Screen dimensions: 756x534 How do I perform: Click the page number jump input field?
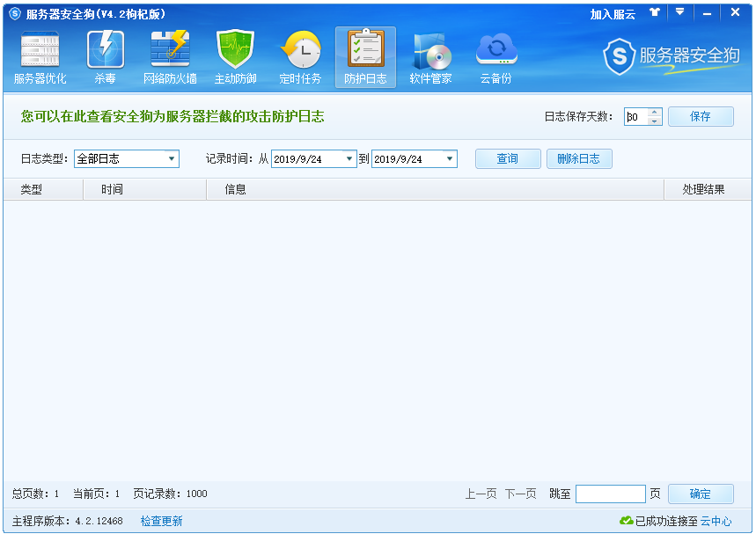(610, 494)
